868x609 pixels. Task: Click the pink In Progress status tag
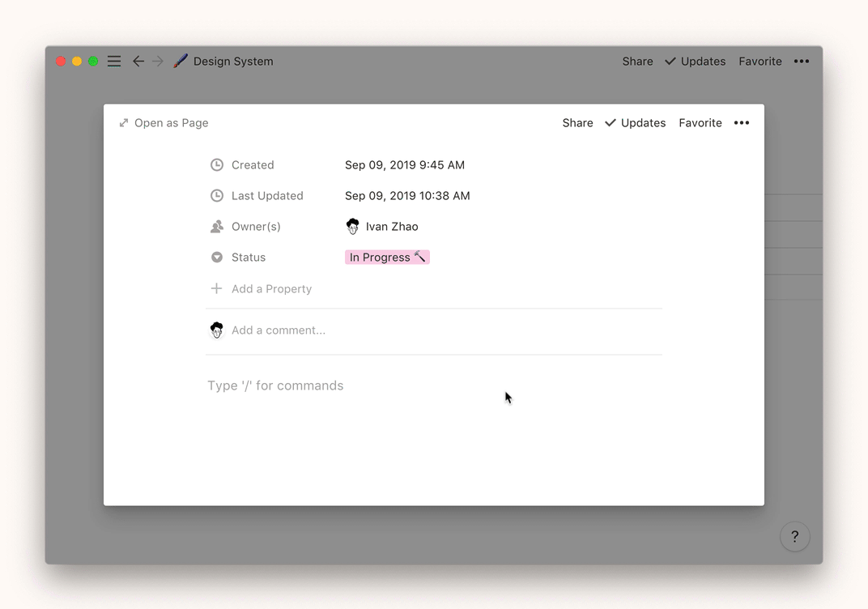(387, 258)
